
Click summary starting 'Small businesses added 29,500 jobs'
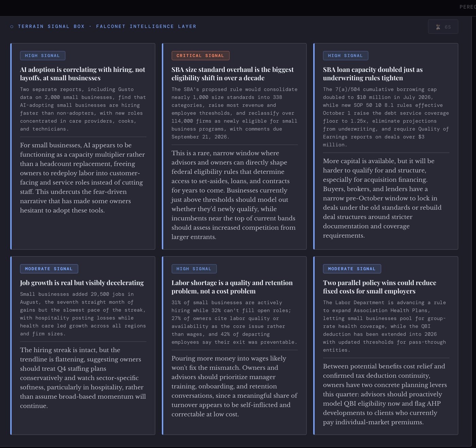coord(83,314)
